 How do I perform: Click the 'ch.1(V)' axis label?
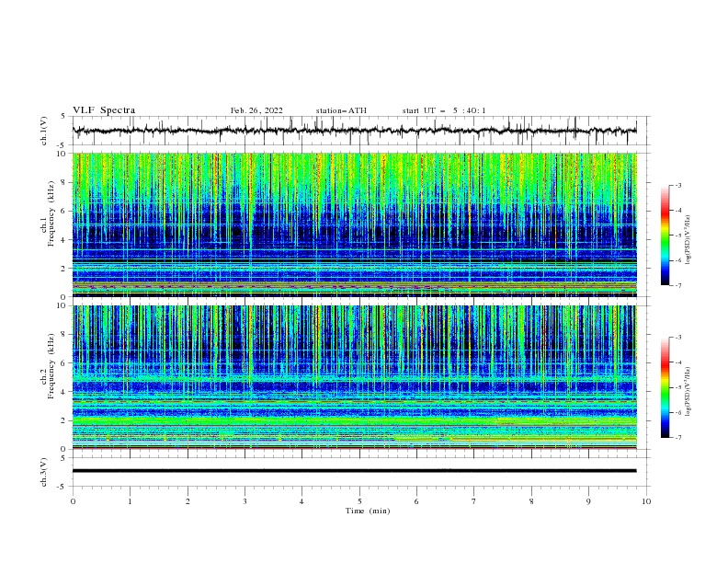(44, 131)
